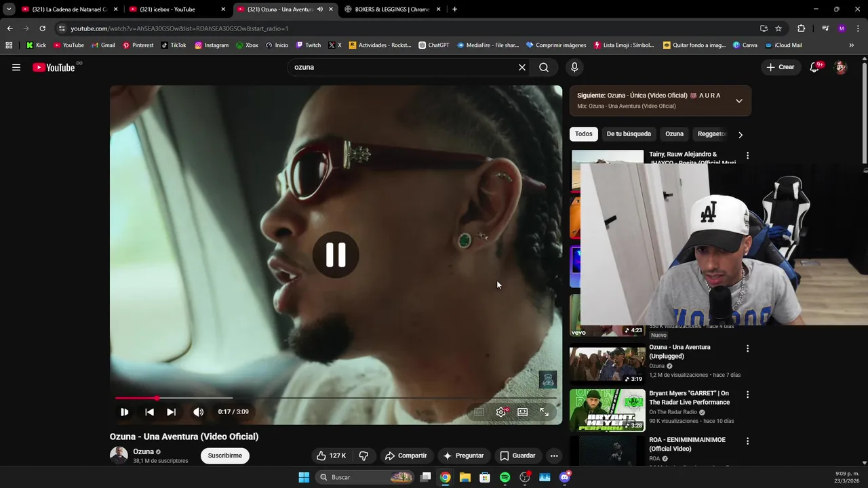Open a new Chrome tab
868x488 pixels.
coord(454,9)
